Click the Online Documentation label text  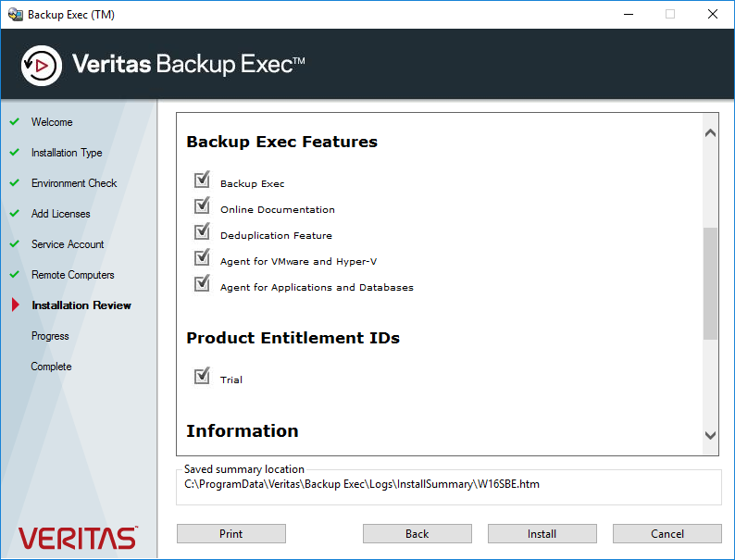(x=278, y=210)
